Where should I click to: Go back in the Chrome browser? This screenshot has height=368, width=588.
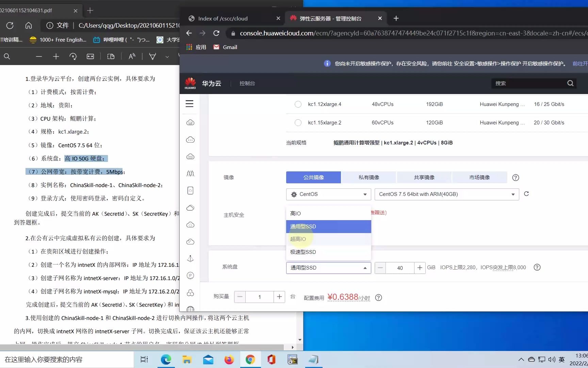coord(189,33)
